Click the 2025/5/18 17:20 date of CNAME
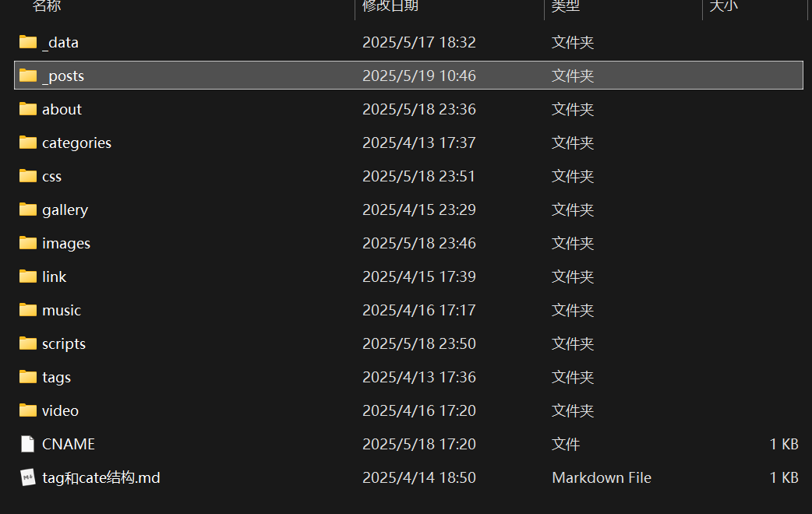 [x=418, y=444]
